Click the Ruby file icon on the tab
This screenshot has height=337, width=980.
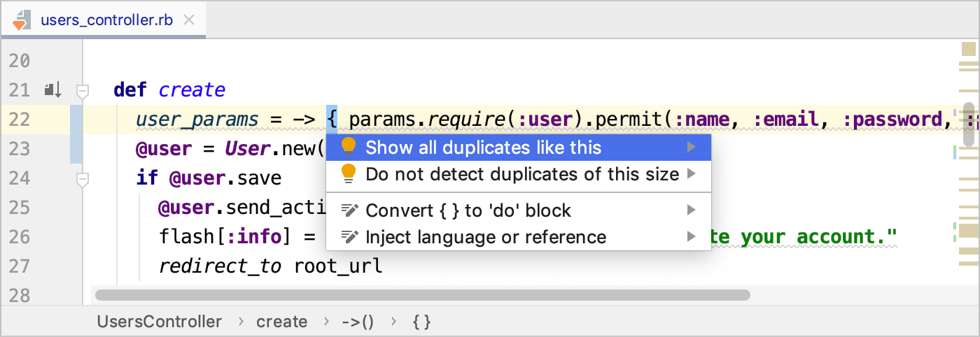[21, 20]
